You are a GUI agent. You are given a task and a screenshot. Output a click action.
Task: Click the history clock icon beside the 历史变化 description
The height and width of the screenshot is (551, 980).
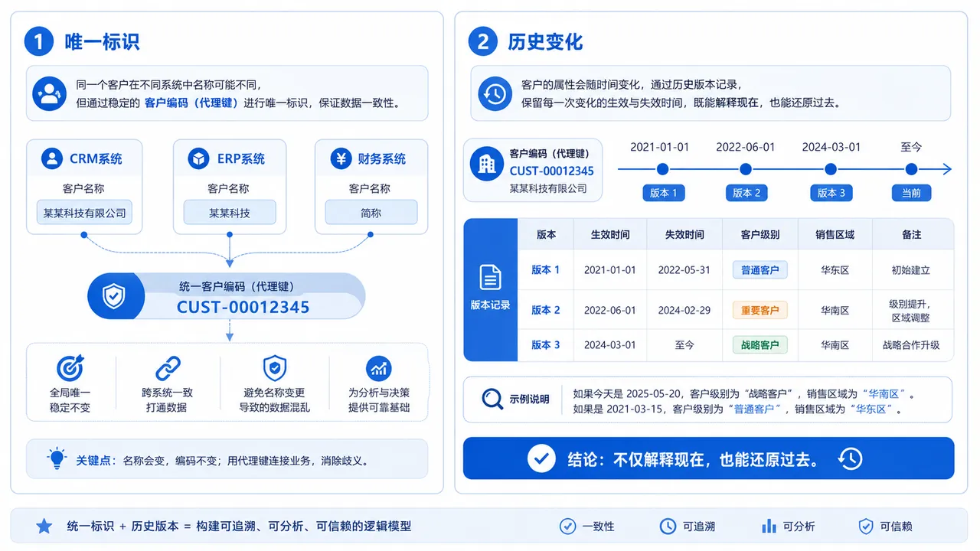pyautogui.click(x=495, y=94)
